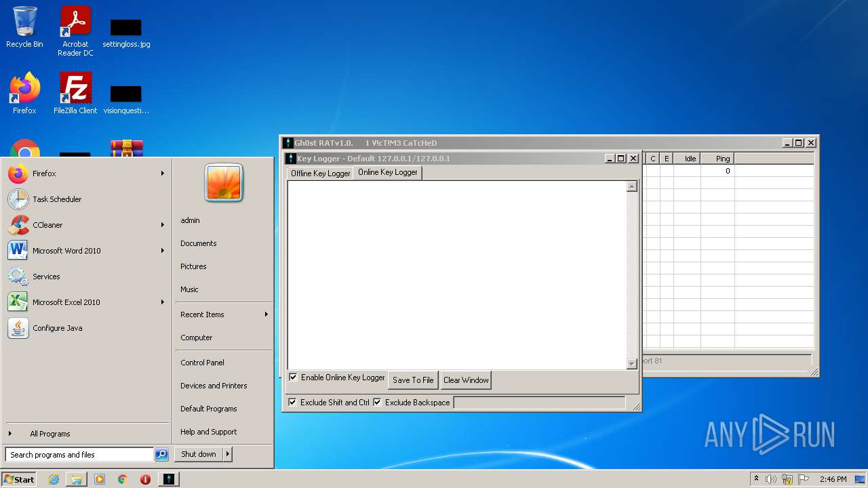Expand Recent Items submenu
Image resolution: width=868 pixels, height=488 pixels.
tap(224, 314)
